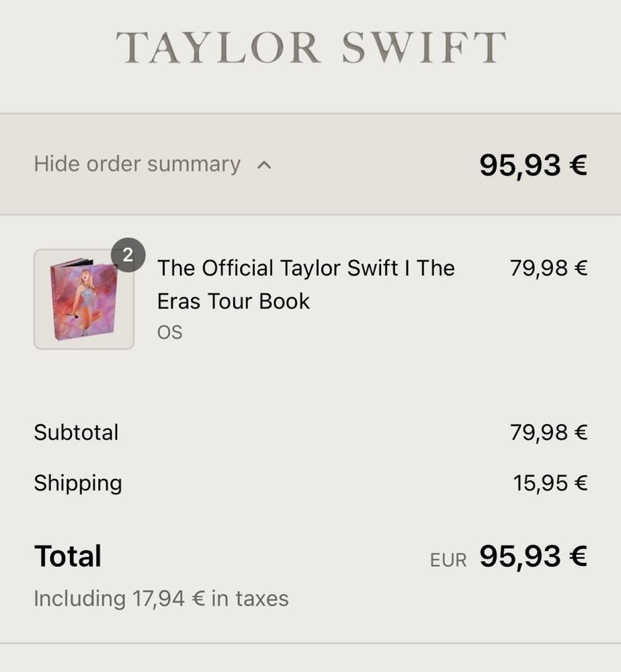Click the 15,95 € shipping cost

tap(550, 482)
